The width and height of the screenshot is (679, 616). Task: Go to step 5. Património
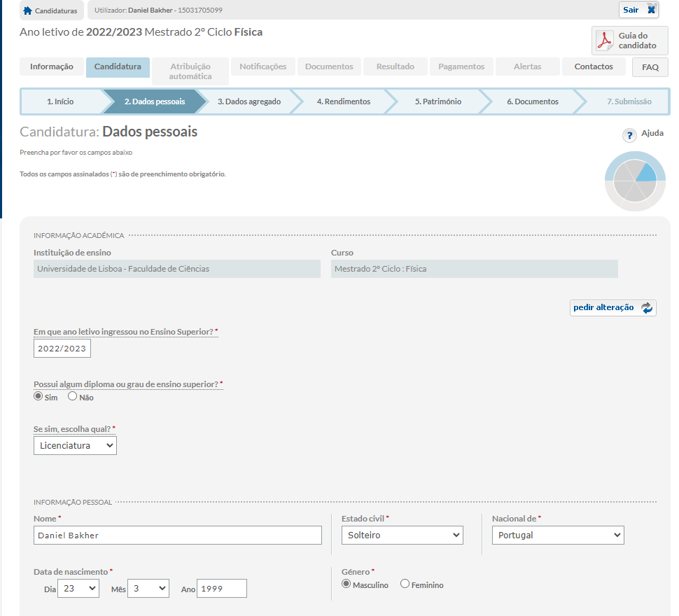437,101
